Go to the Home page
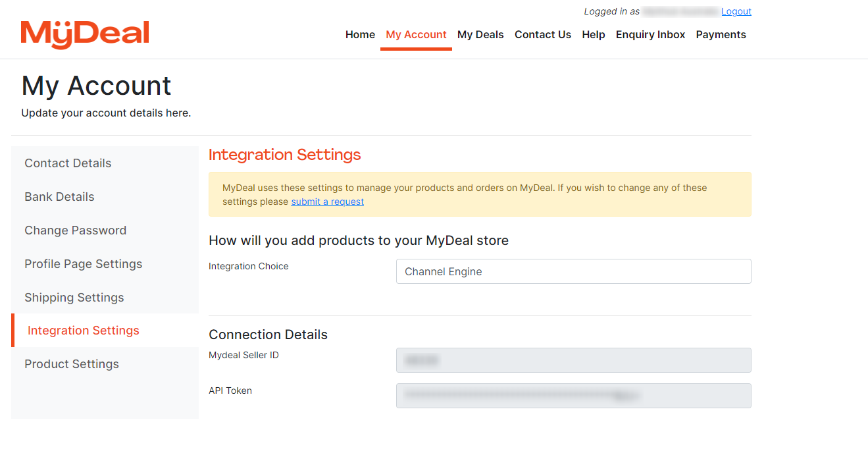Image resolution: width=868 pixels, height=457 pixels. point(360,35)
